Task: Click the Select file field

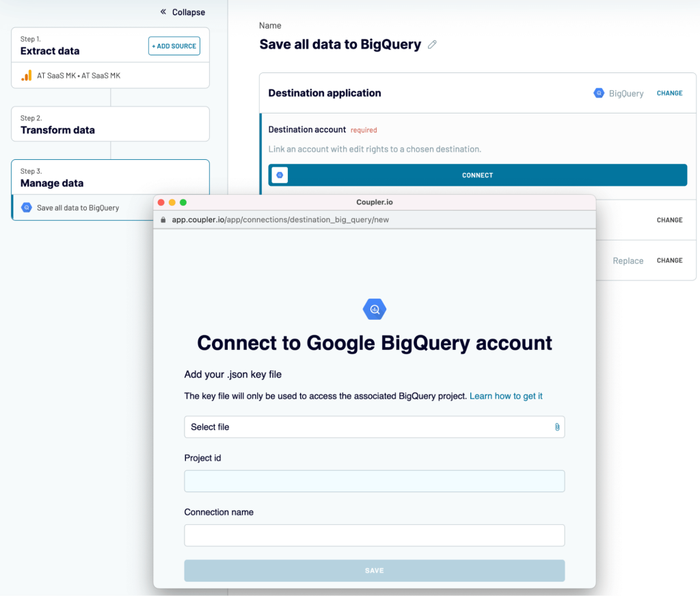Action: click(374, 426)
